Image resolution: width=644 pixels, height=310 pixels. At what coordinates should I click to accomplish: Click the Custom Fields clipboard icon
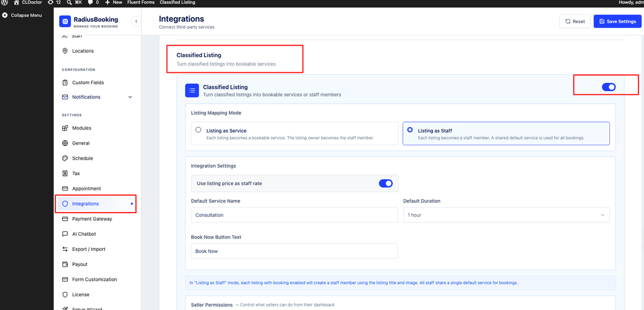65,82
